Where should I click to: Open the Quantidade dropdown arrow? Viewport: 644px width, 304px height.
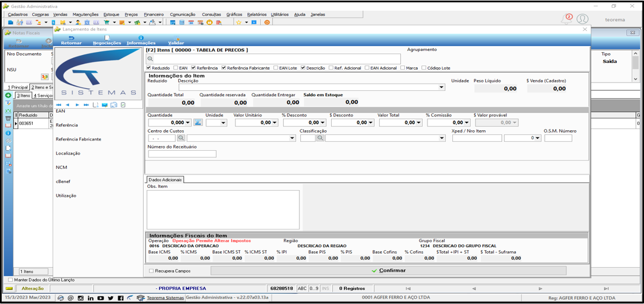tap(188, 122)
